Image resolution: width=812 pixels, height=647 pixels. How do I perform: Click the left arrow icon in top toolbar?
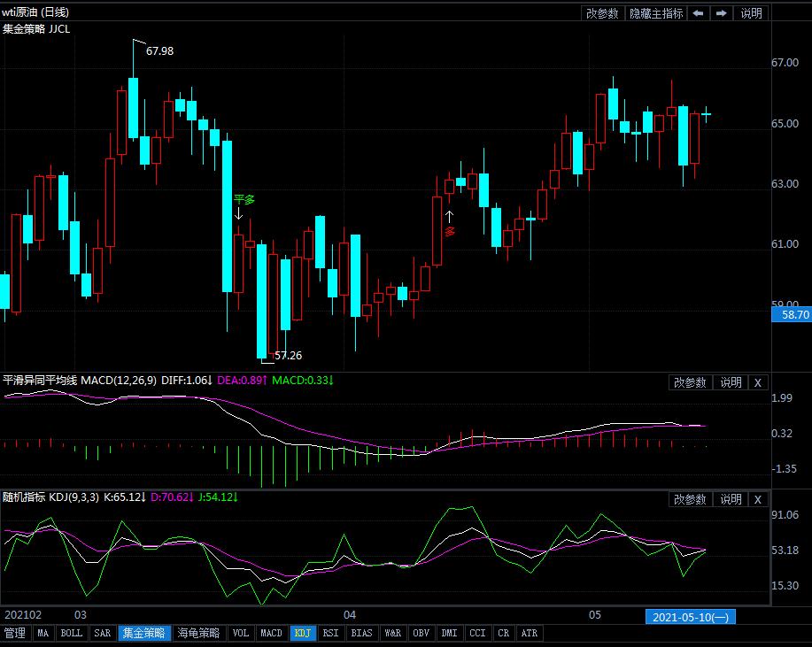[x=699, y=13]
